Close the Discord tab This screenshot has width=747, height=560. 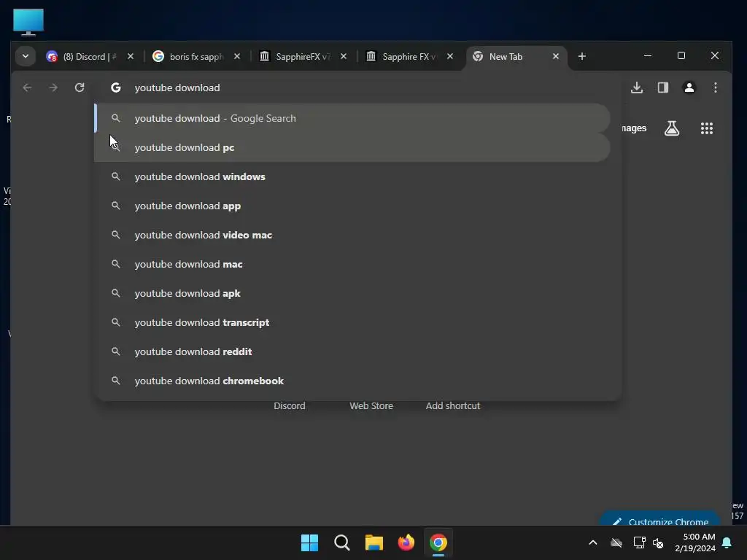(x=131, y=56)
